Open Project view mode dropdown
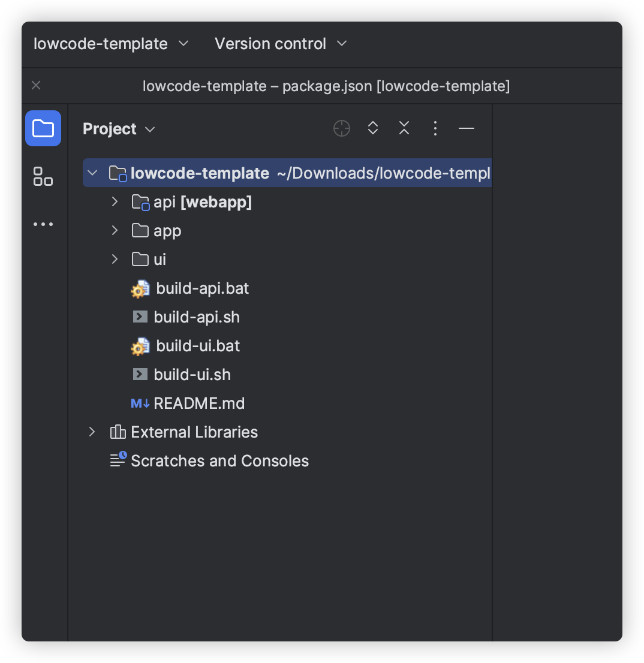Image resolution: width=644 pixels, height=663 pixels. click(119, 129)
